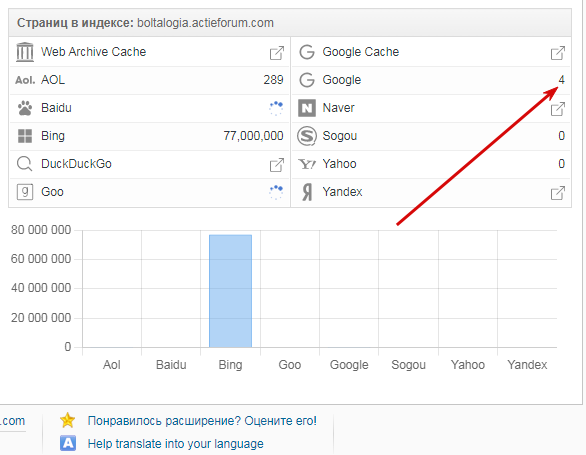Click the Yahoo logo icon
This screenshot has height=455, width=586.
[x=307, y=164]
